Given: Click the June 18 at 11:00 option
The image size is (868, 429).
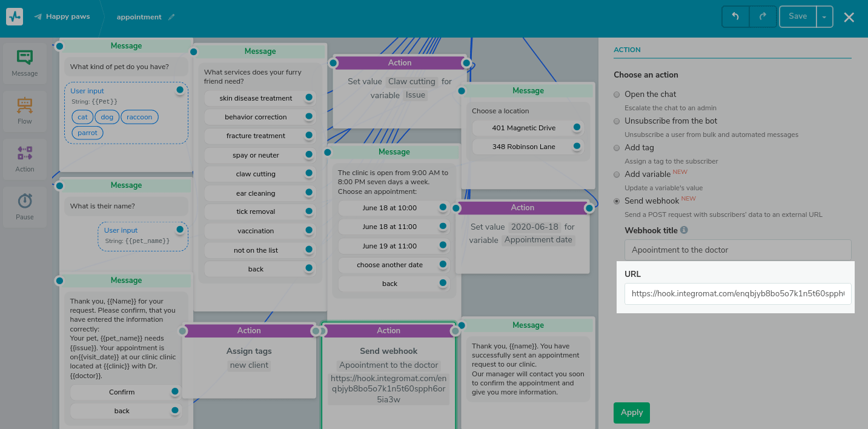Looking at the screenshot, I should 389,227.
